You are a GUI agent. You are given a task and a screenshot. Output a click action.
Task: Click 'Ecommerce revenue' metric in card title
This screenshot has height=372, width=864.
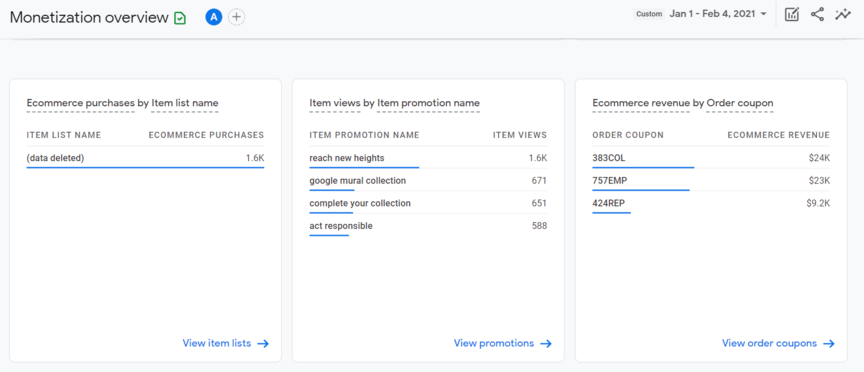[641, 103]
